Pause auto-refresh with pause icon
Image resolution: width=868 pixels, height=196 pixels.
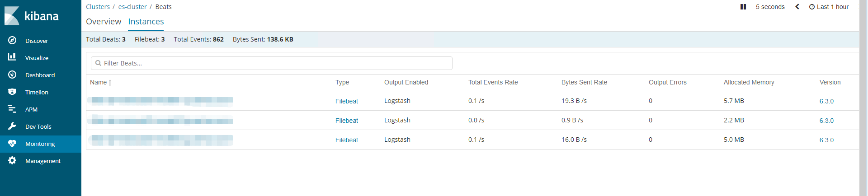743,7
